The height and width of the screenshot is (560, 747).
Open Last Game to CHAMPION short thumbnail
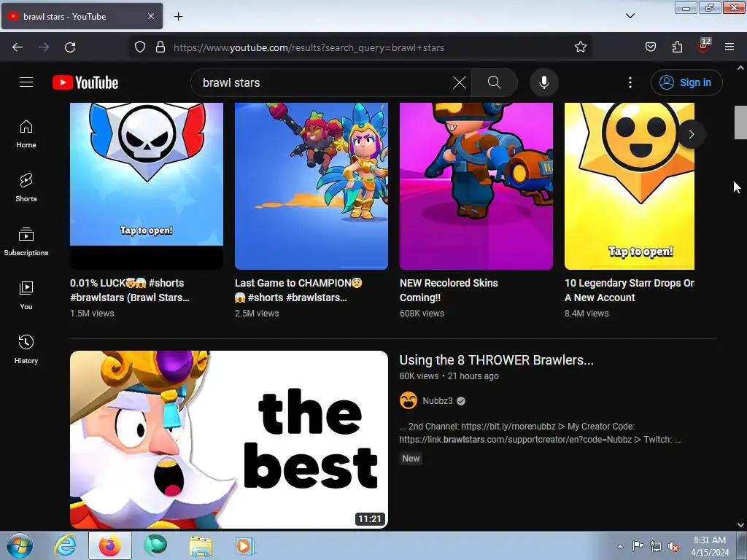point(311,186)
